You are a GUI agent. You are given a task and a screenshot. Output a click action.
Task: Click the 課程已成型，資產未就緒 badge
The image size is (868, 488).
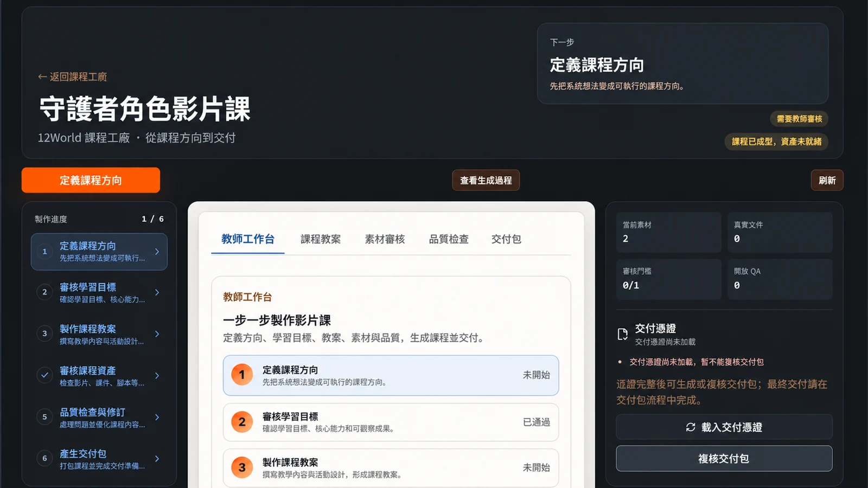pyautogui.click(x=776, y=142)
